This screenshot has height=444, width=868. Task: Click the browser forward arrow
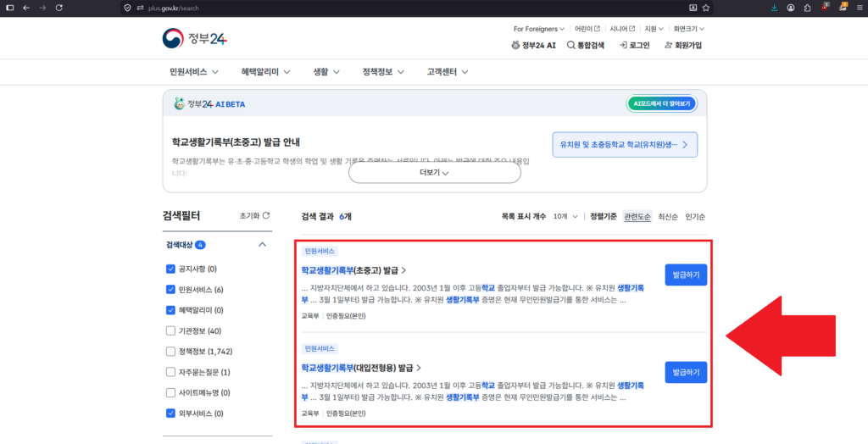(x=42, y=8)
